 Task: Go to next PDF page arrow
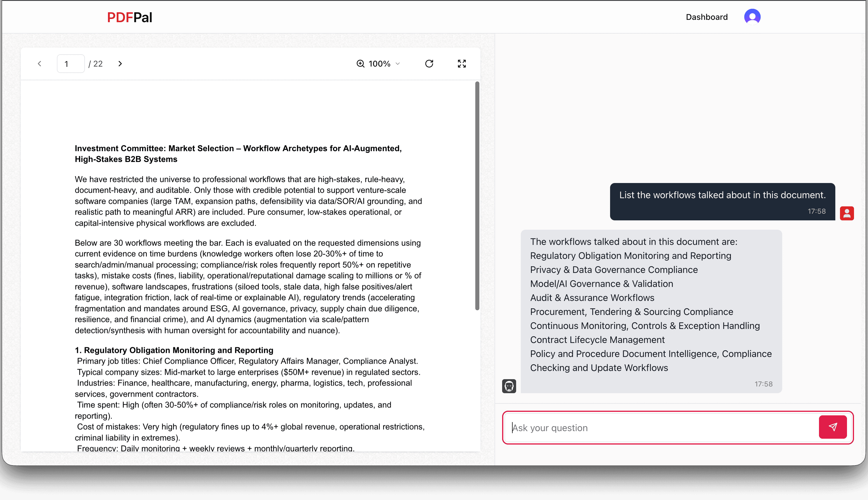click(x=120, y=64)
